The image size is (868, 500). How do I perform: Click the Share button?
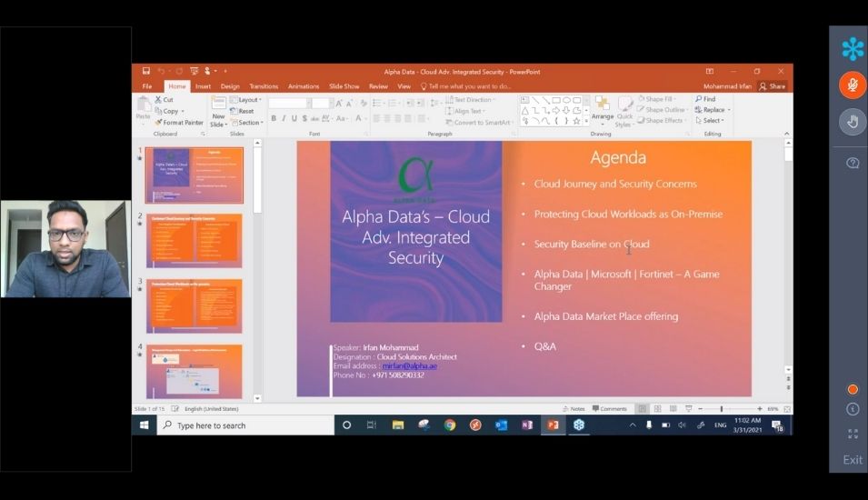tap(773, 86)
